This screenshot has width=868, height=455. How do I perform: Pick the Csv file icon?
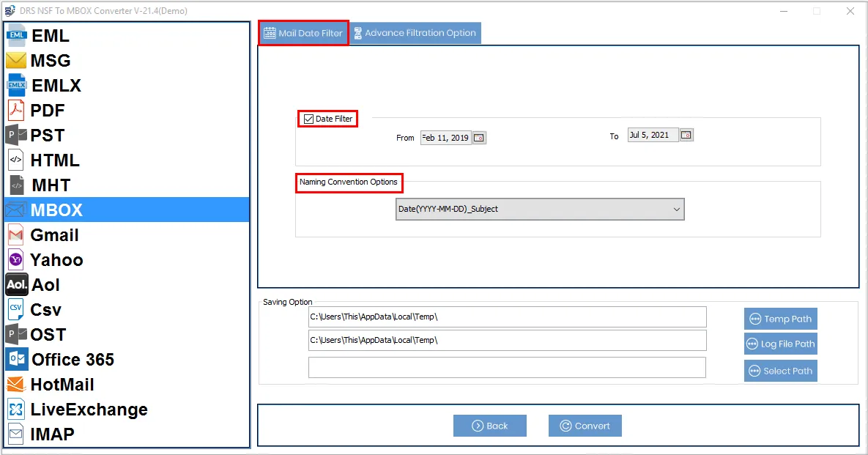click(x=16, y=309)
